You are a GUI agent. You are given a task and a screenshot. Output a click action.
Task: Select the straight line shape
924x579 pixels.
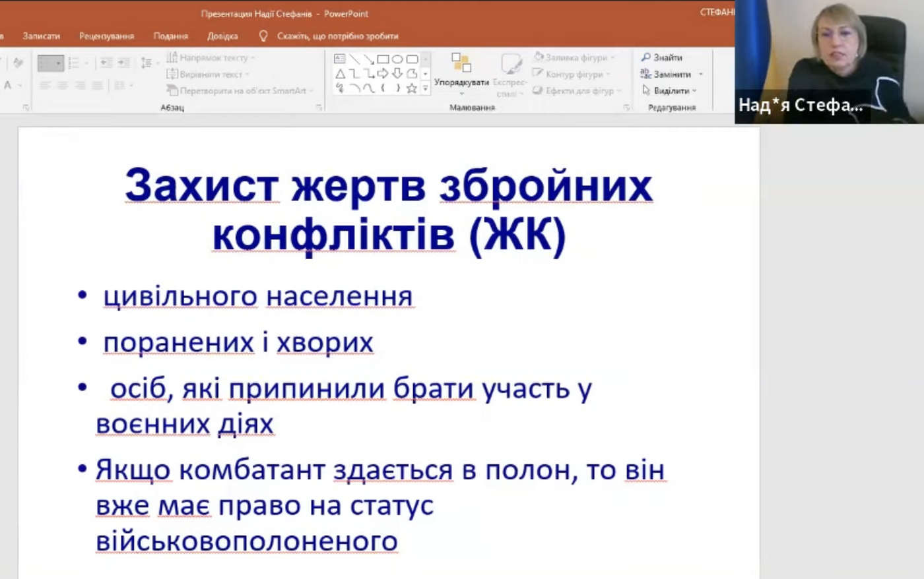click(354, 59)
